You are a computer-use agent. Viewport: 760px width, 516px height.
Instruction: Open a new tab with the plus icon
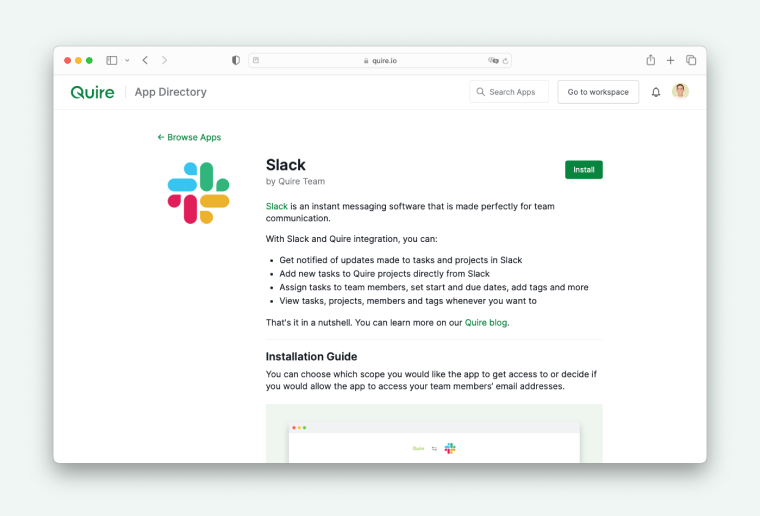[x=670, y=60]
